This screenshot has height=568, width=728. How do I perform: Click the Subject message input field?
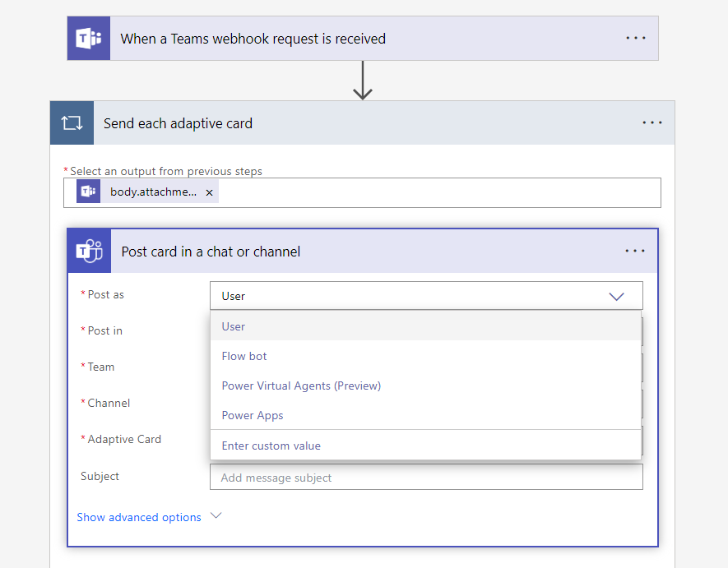click(x=425, y=478)
